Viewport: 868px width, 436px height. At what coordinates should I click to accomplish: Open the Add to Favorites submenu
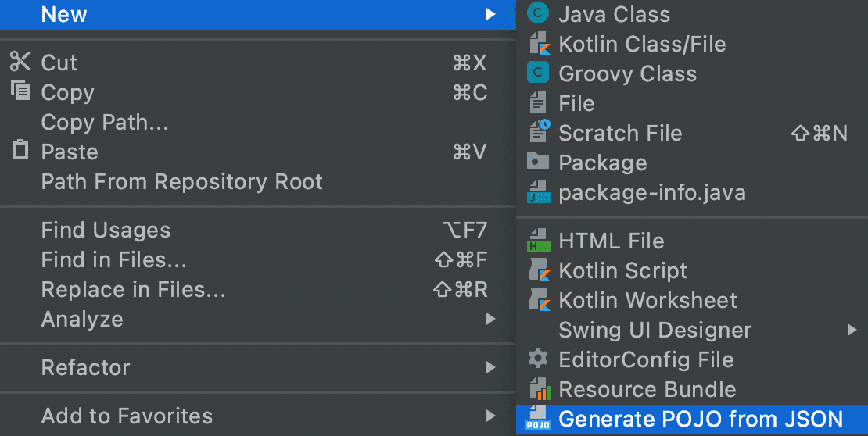(x=127, y=416)
